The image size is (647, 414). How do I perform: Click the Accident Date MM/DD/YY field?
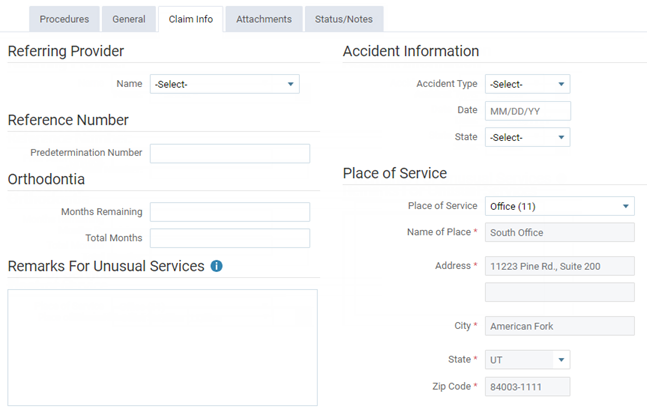[x=527, y=111]
